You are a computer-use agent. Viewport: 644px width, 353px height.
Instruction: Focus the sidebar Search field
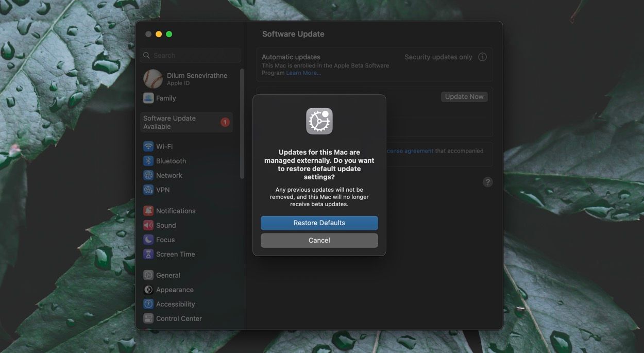click(191, 55)
